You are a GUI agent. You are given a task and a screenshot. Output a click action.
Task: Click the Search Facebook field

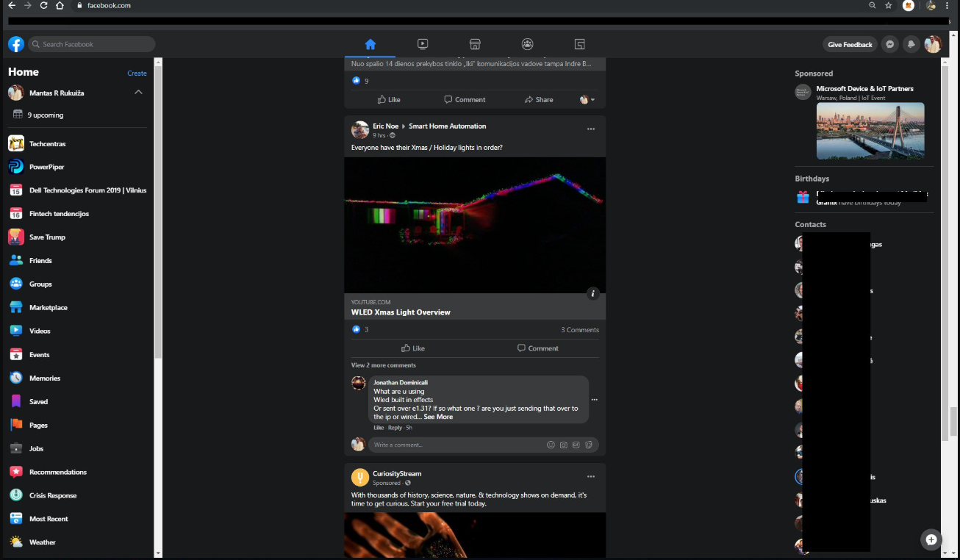point(92,44)
